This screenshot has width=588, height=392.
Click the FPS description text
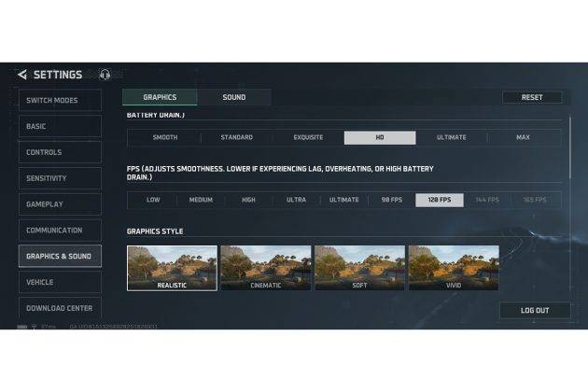[x=280, y=173]
